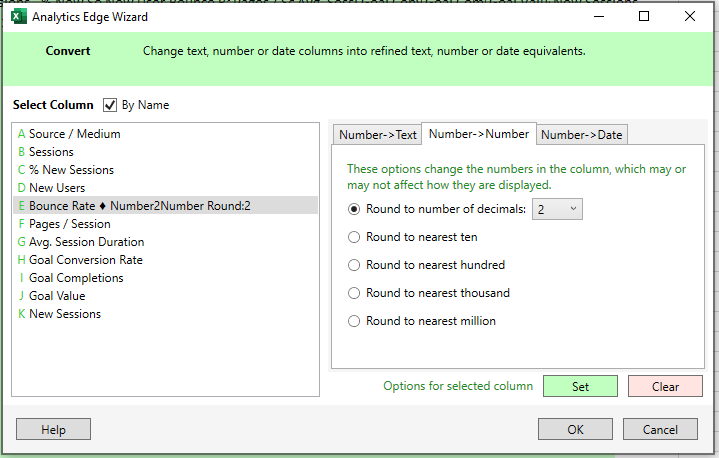Confirm with the OK button
719x458 pixels.
click(x=575, y=429)
